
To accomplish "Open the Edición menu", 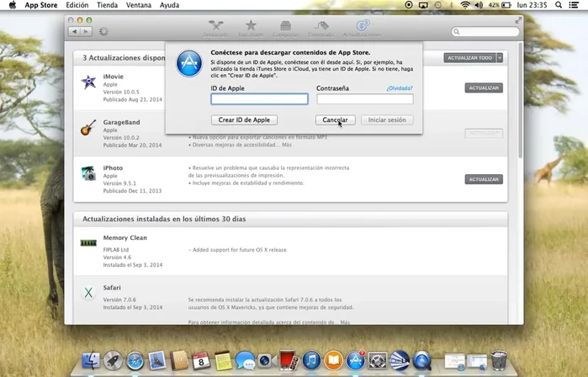I will coord(77,5).
